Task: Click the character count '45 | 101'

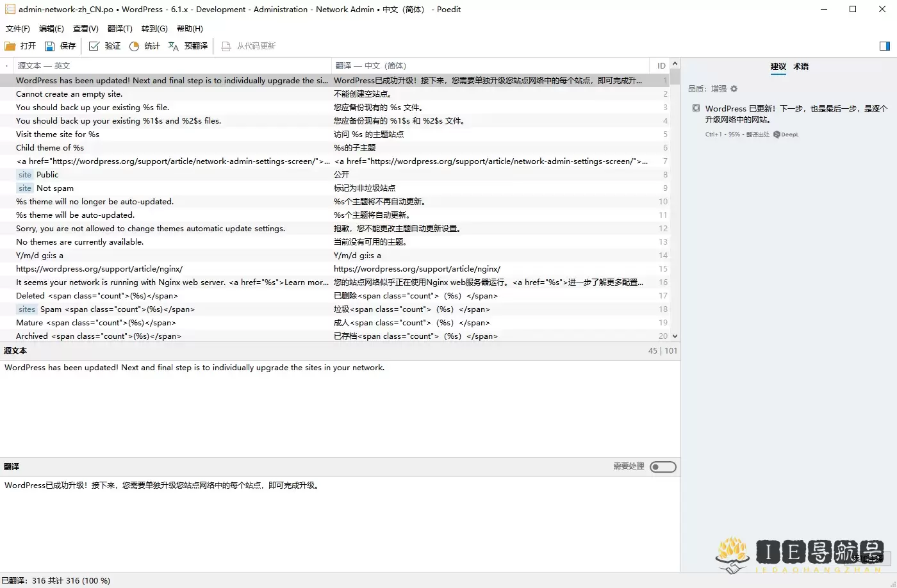Action: coord(662,351)
